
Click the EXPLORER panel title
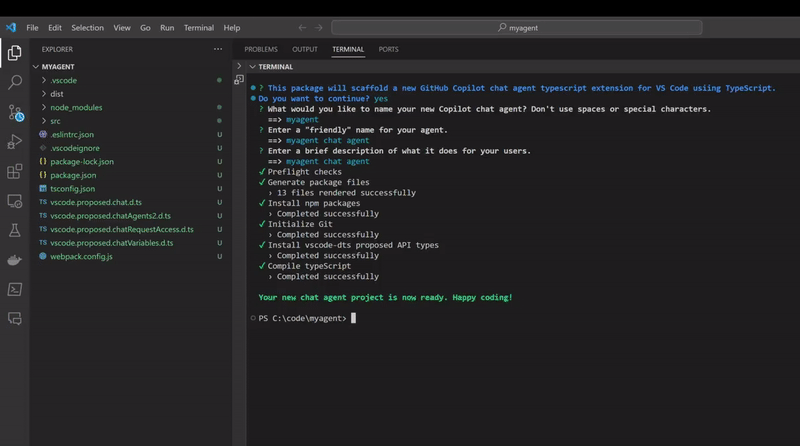click(x=57, y=49)
